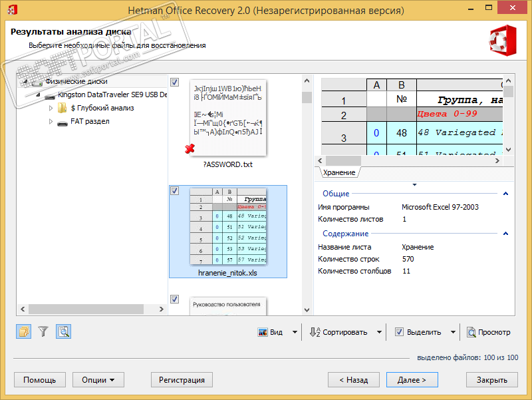Collapse the Содержание properties section
The width and height of the screenshot is (532, 400).
tap(505, 234)
